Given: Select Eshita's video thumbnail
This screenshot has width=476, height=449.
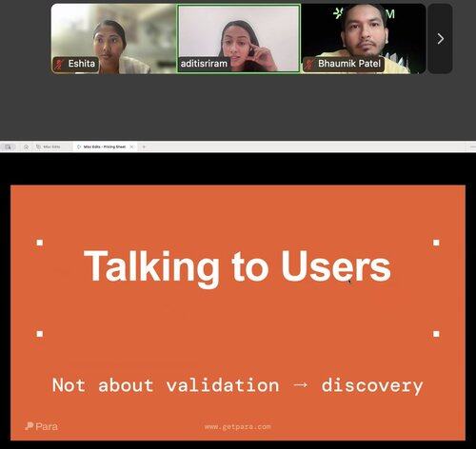Looking at the screenshot, I should [x=113, y=39].
